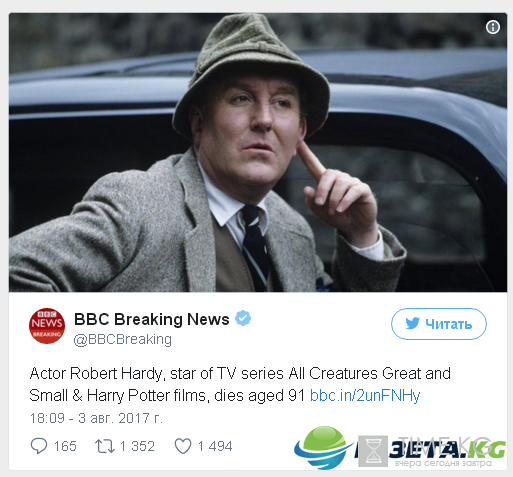
Task: Click the reply speech bubble icon
Action: pyautogui.click(x=39, y=446)
